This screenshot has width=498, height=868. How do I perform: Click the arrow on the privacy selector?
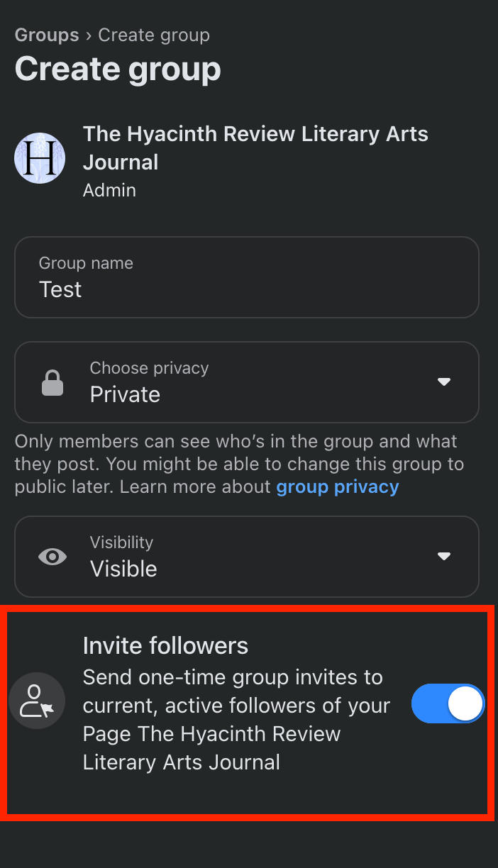click(444, 382)
